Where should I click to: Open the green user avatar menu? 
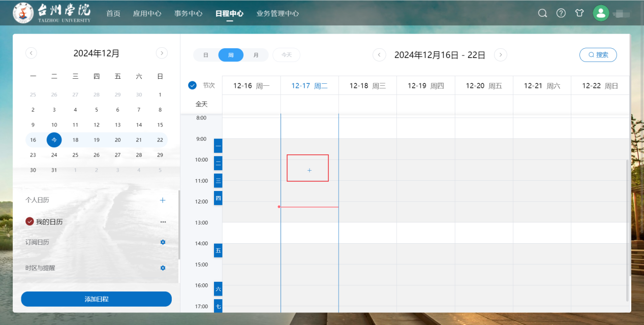[x=601, y=13]
